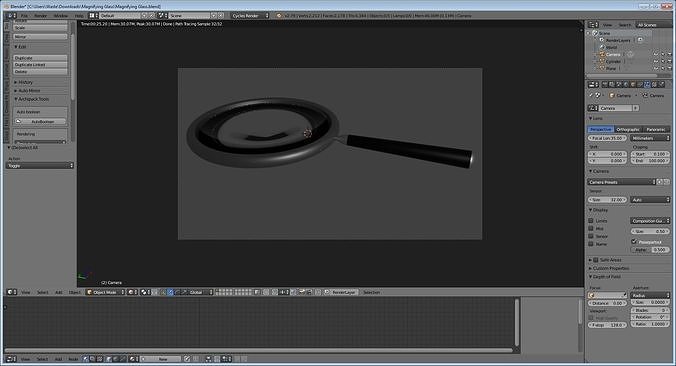Open the File menu
This screenshot has width=676, height=366.
click(x=24, y=16)
